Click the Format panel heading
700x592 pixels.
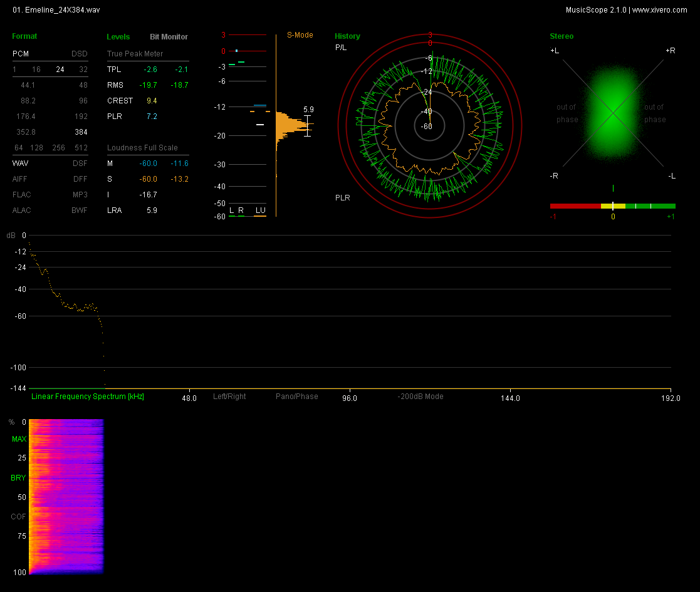click(24, 36)
